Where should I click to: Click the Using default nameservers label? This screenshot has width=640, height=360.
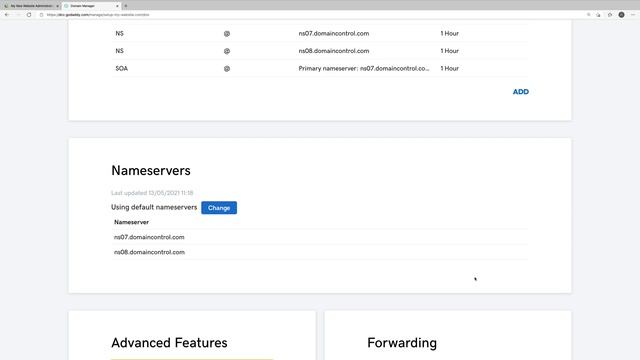[154, 207]
